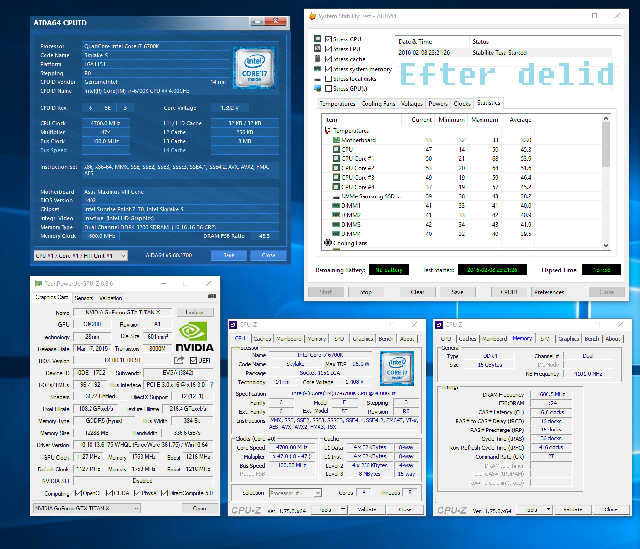
Task: Click the Intel Core i7 badge in CPU-Z
Action: pyautogui.click(x=397, y=369)
